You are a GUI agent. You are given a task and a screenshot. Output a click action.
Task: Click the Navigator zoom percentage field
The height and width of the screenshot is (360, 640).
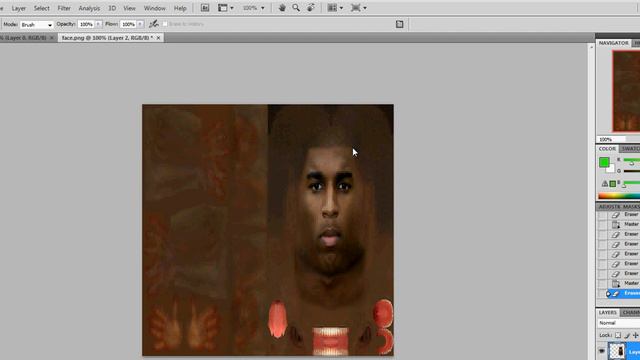611,139
